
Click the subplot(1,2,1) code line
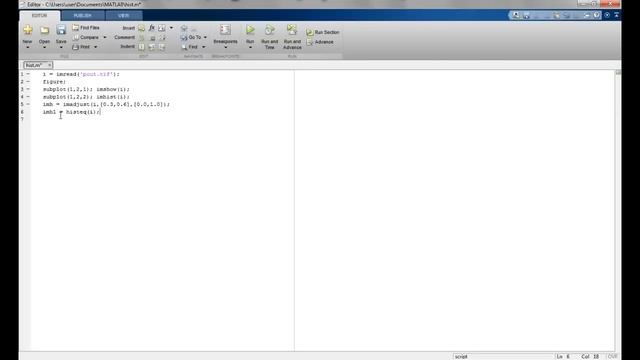pyautogui.click(x=86, y=89)
